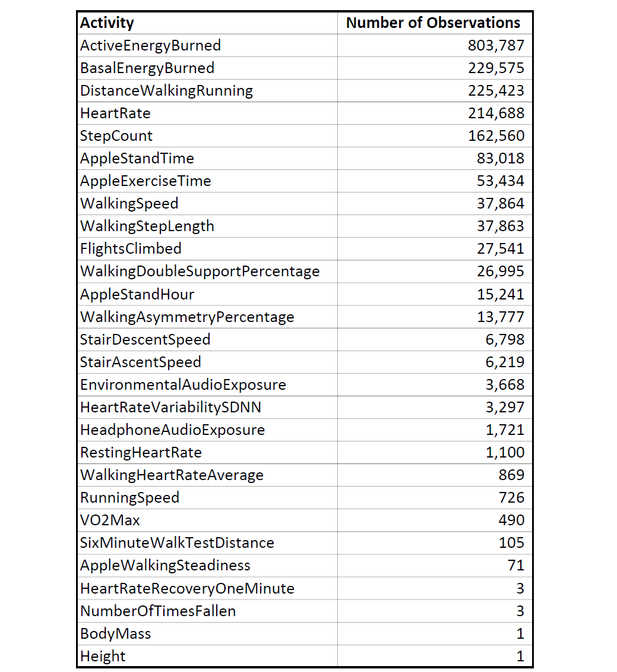Click the AppleExerciseTime cell

(207, 181)
